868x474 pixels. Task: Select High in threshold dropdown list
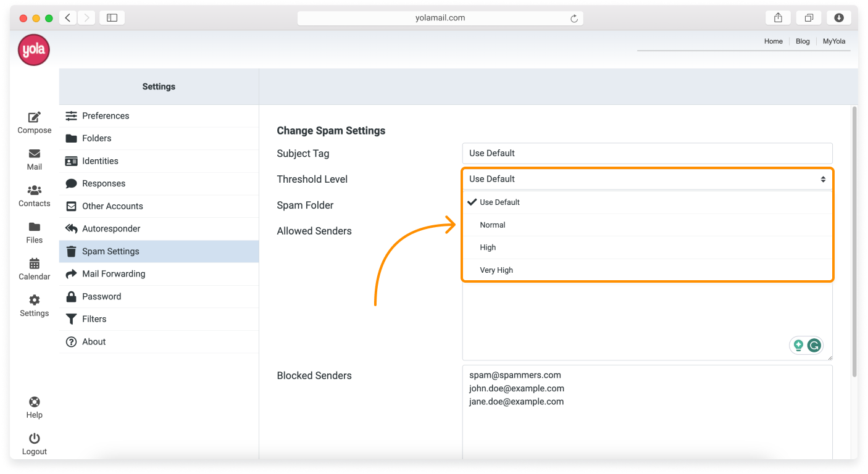pos(488,247)
